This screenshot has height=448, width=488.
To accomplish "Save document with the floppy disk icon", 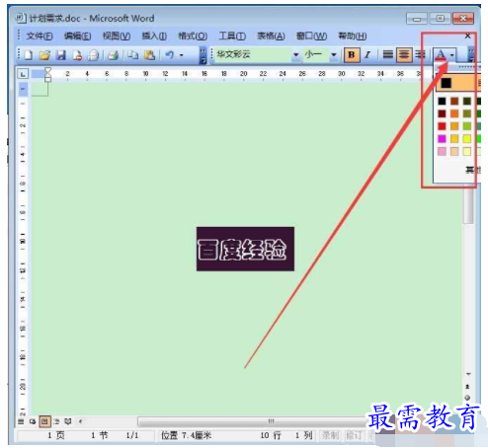I will [61, 55].
